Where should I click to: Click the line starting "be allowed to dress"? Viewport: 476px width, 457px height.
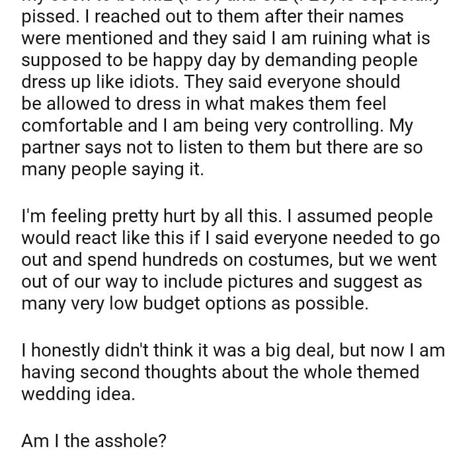[204, 104]
